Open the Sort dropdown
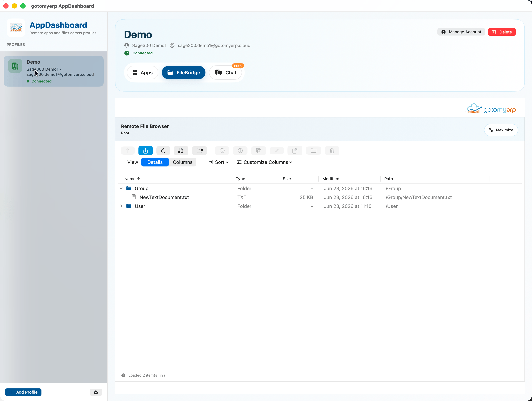This screenshot has height=401, width=532. (x=218, y=162)
